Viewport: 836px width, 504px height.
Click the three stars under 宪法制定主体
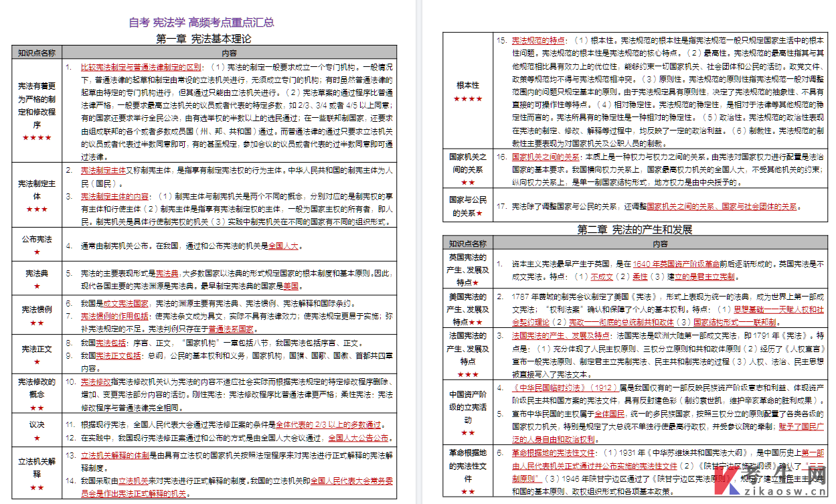(37, 209)
